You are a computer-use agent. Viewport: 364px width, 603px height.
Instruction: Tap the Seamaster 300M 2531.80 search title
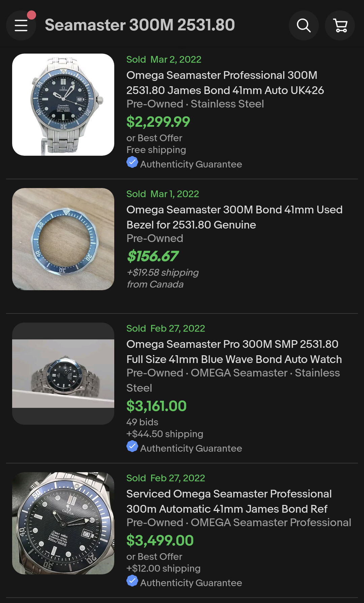(x=140, y=25)
